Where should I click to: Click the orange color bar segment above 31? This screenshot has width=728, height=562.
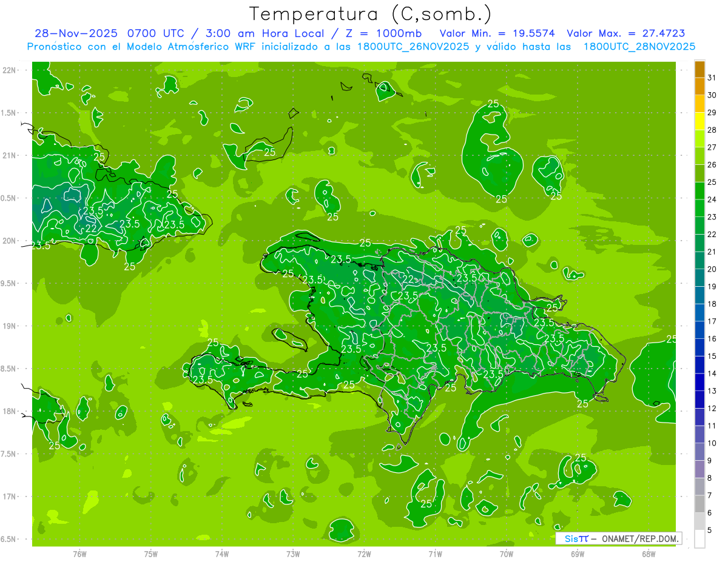(699, 69)
